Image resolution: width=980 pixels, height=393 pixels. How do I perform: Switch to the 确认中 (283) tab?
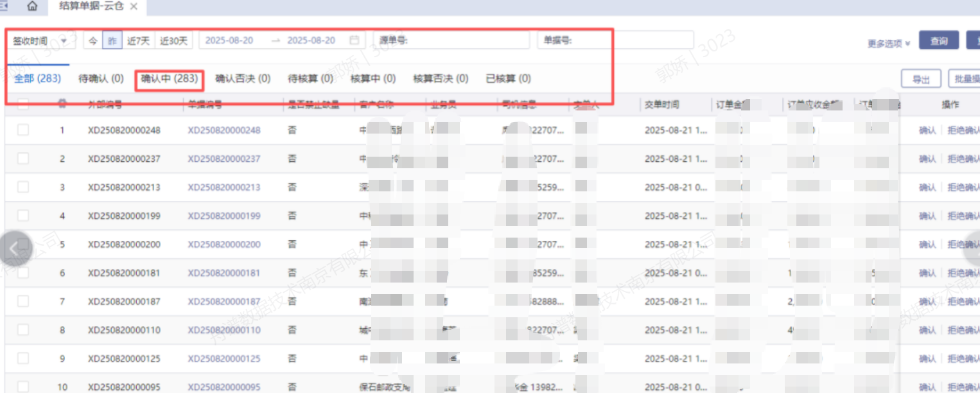point(170,79)
